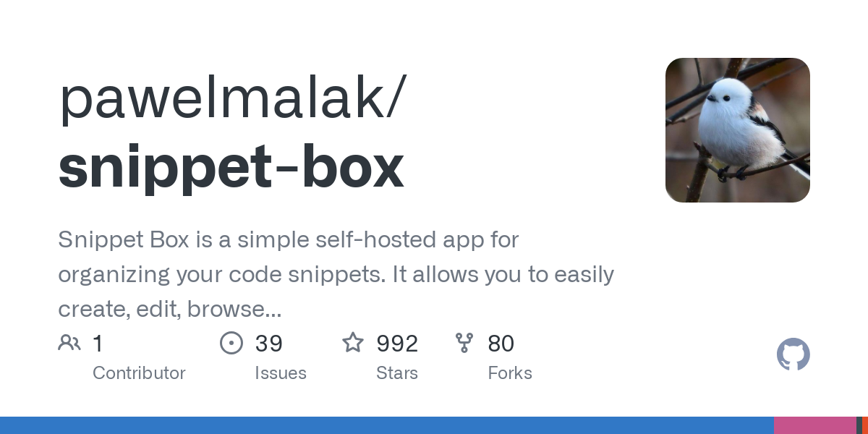Viewport: 868px width, 434px height.
Task: Click the blue language bar segment
Action: [x=387, y=425]
